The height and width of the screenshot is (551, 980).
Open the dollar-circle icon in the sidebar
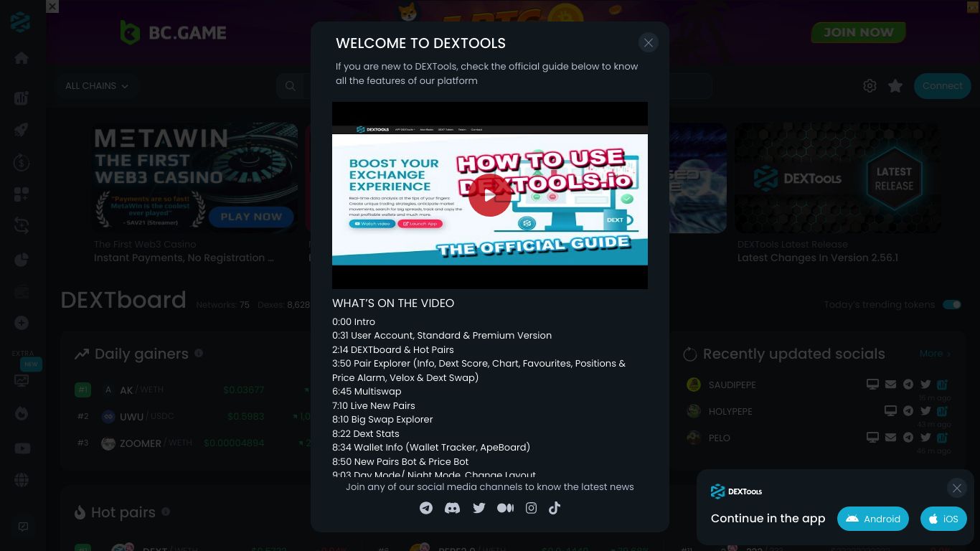click(x=22, y=163)
